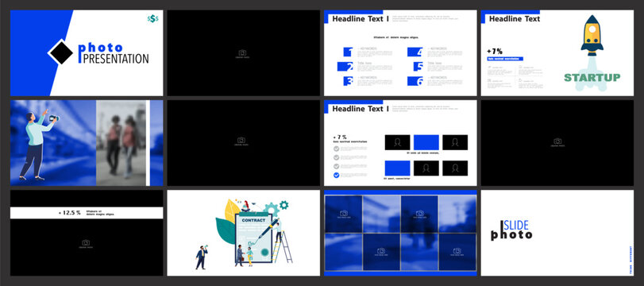The height and width of the screenshot is (286, 644).
Task: Click the green 'STARTUP' text
Action: click(x=592, y=78)
